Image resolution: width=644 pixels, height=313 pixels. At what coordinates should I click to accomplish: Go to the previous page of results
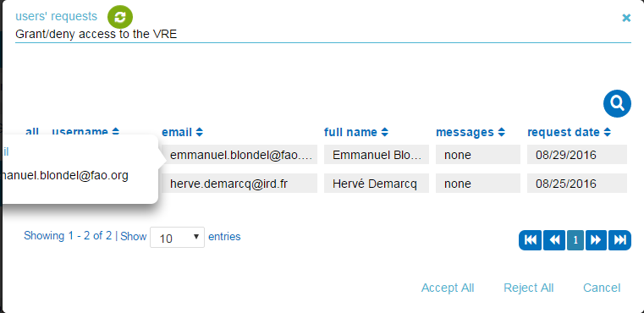coord(554,240)
